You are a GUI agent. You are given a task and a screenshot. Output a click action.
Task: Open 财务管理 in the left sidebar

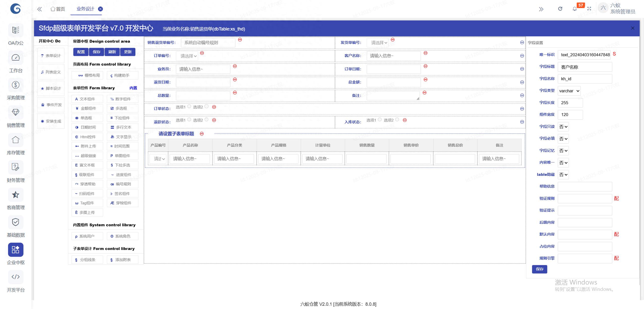[x=16, y=172]
